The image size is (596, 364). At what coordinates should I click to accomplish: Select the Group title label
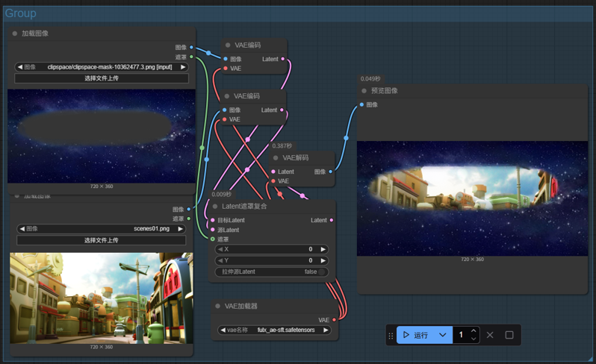(x=20, y=13)
